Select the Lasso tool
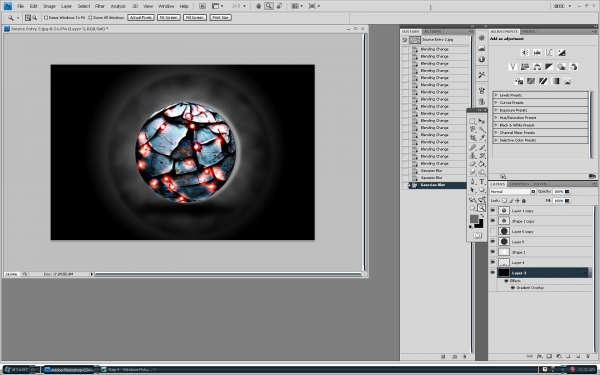This screenshot has height=375, width=600. (473, 129)
